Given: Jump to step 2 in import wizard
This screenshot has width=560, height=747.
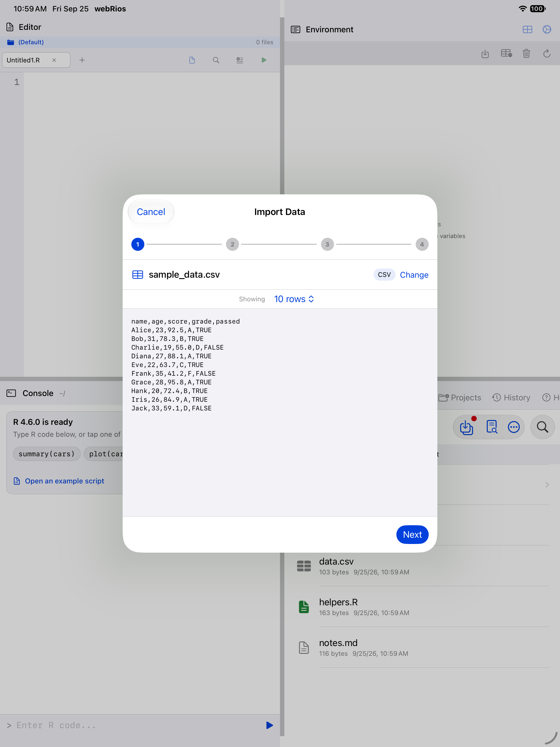Looking at the screenshot, I should coord(232,244).
